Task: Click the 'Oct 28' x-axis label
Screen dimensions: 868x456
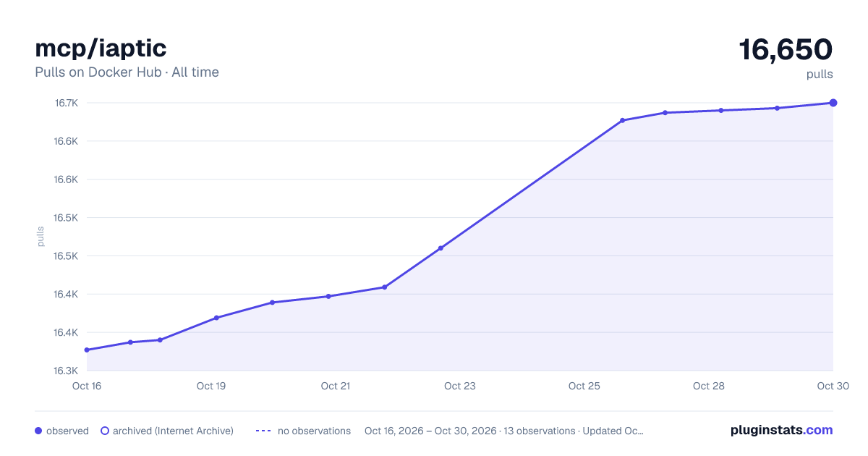Action: click(709, 386)
